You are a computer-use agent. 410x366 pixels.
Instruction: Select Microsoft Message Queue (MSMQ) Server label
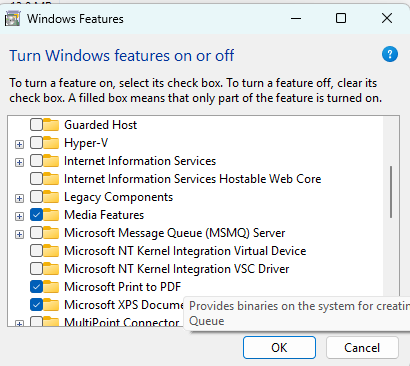(175, 233)
